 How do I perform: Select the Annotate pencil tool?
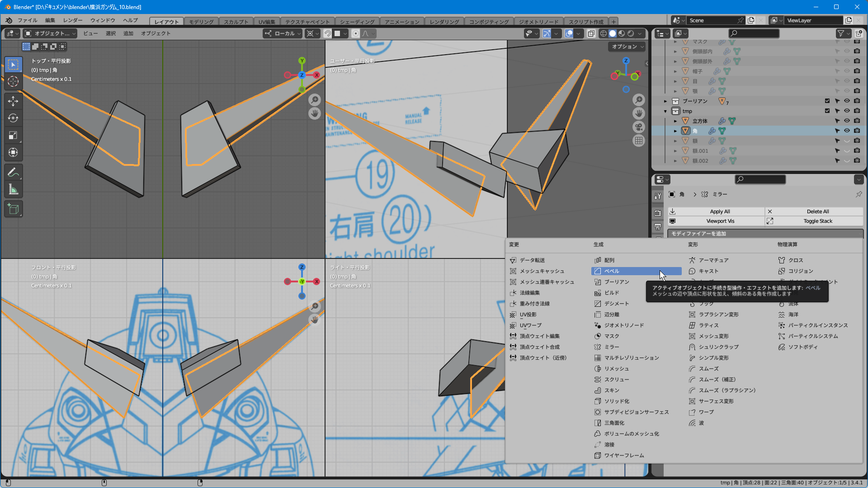pos(13,172)
